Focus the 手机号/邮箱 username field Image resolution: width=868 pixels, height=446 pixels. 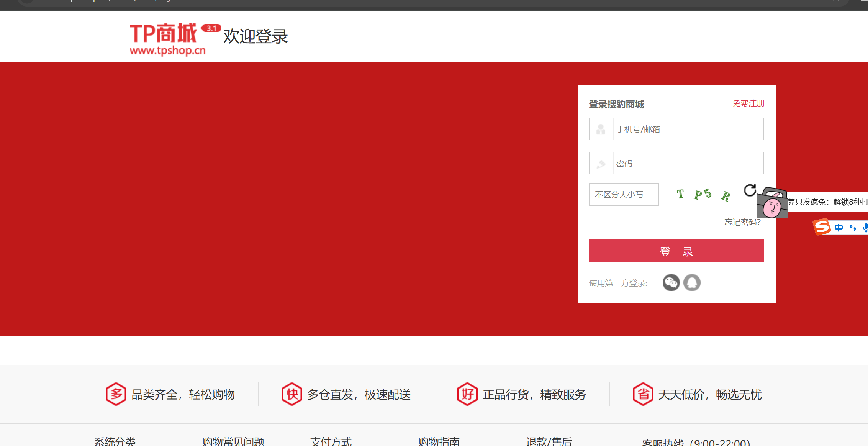pos(688,129)
